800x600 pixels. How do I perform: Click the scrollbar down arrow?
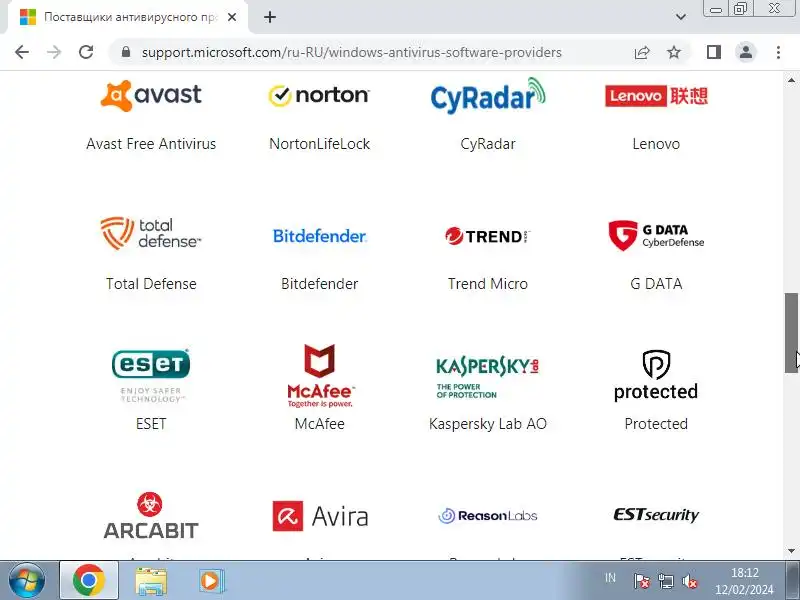(791, 551)
